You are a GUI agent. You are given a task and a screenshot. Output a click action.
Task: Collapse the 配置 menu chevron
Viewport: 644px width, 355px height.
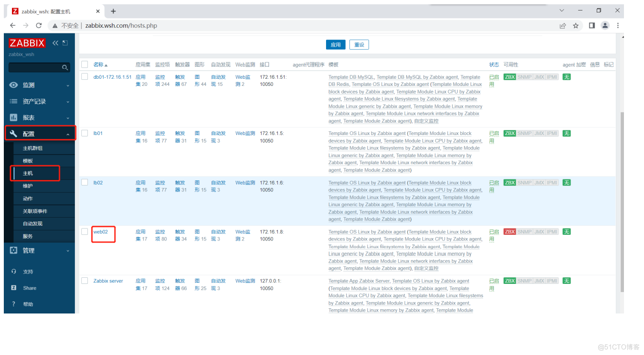68,135
